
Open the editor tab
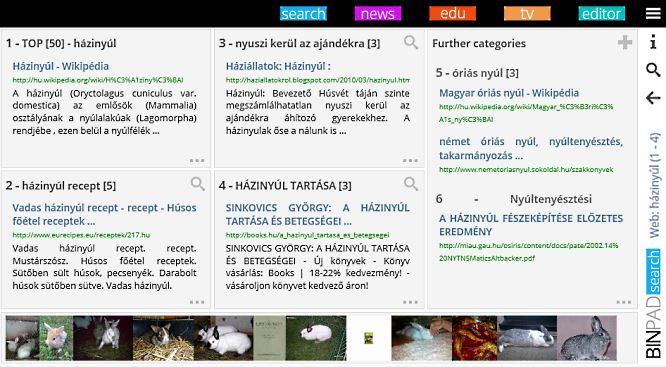coord(601,14)
